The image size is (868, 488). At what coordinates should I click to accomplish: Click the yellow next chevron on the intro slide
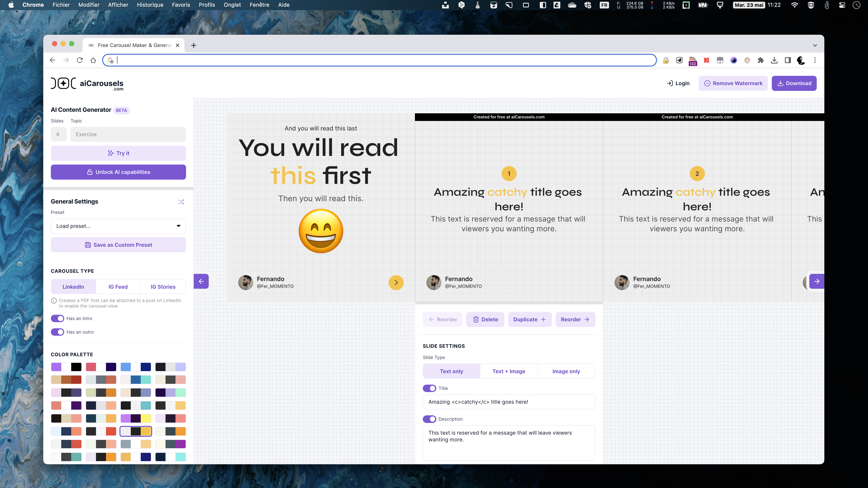pyautogui.click(x=396, y=283)
